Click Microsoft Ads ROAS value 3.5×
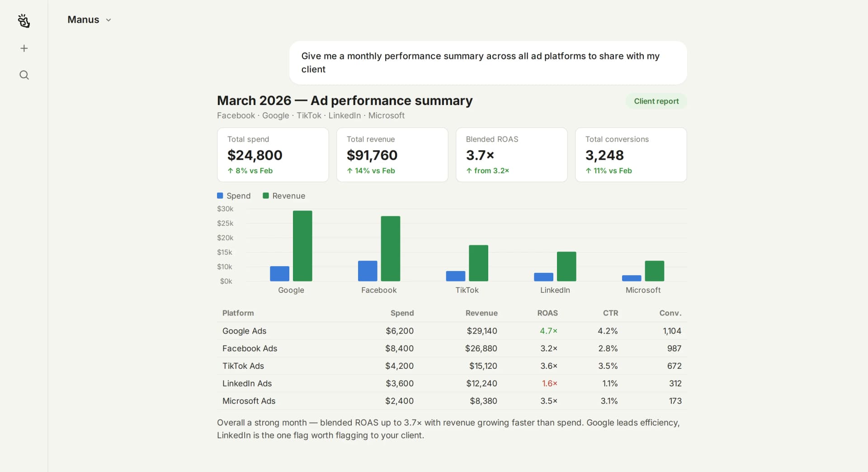Image resolution: width=868 pixels, height=472 pixels. click(x=549, y=401)
